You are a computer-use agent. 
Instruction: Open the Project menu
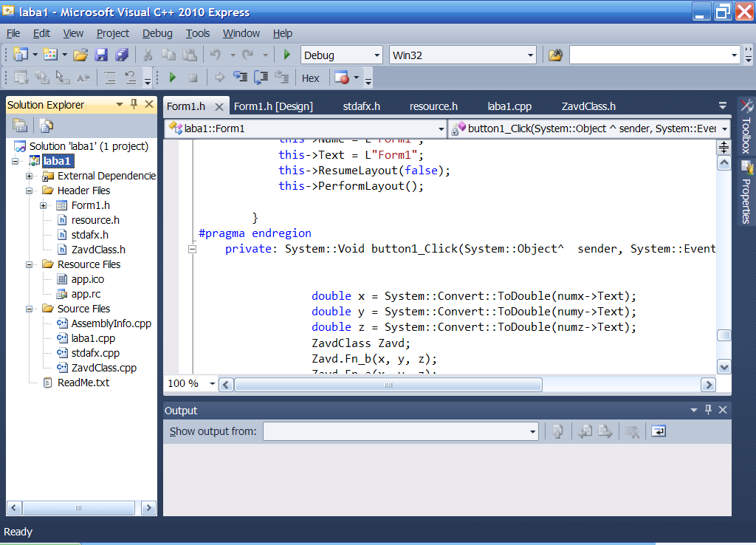[113, 33]
